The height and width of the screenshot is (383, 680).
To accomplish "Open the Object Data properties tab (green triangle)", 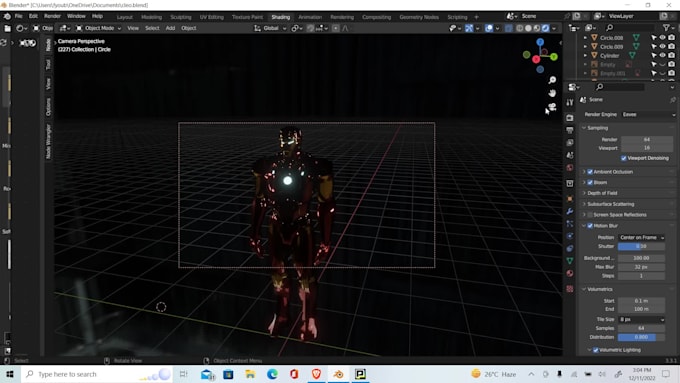I will pyautogui.click(x=570, y=261).
